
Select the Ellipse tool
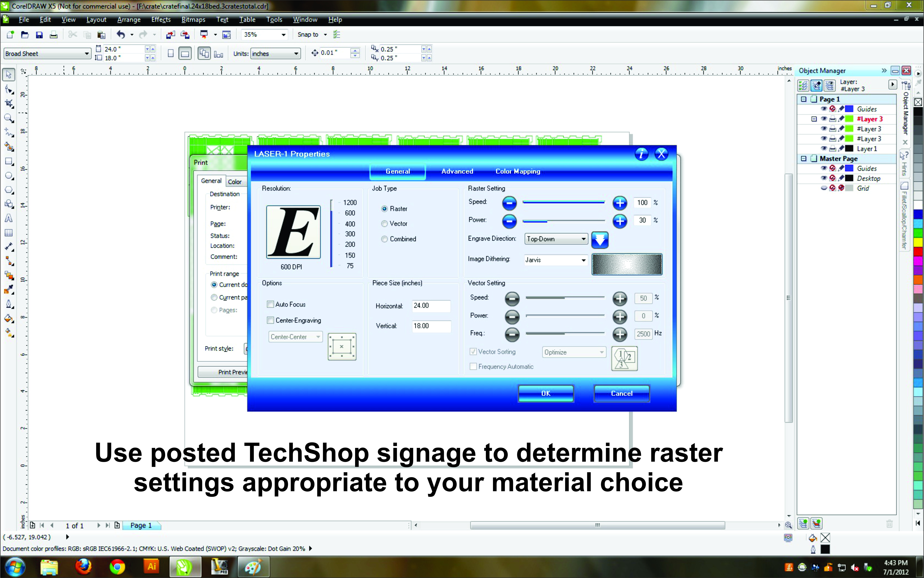9,176
